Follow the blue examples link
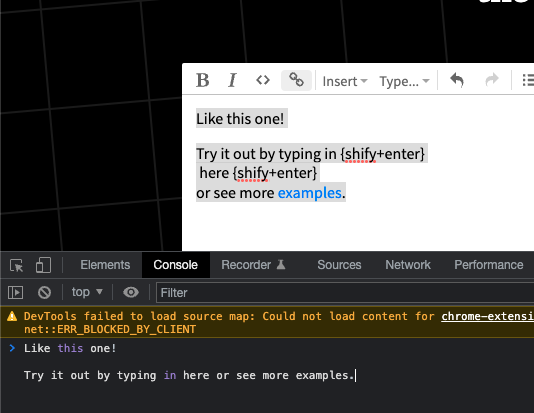Screen dimensions: 534x413 point(310,193)
